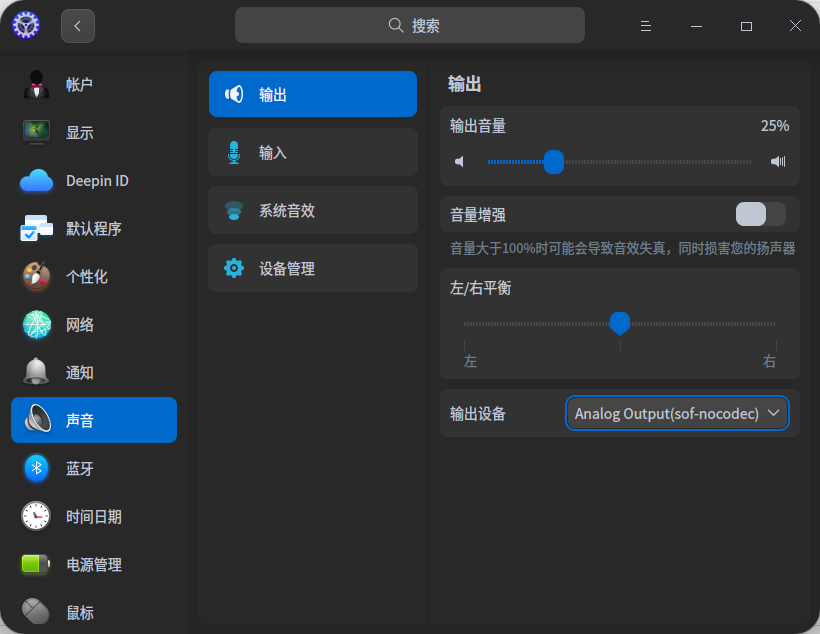Image resolution: width=820 pixels, height=634 pixels.
Task: Open the Sound Effects (系统音效) tab
Action: tap(313, 210)
